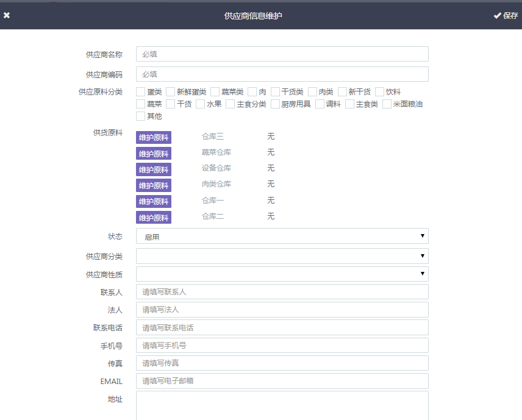
Task: Select the EMAIL input box
Action: pos(282,381)
